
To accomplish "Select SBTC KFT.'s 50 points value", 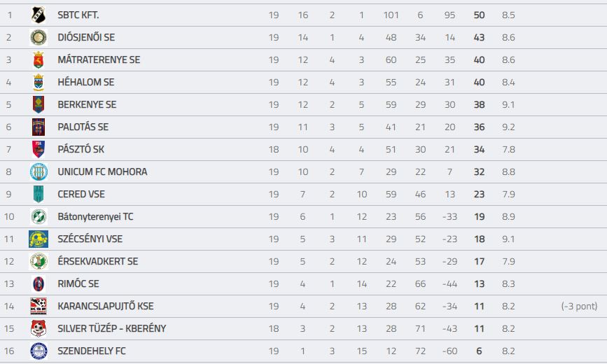I will click(480, 15).
